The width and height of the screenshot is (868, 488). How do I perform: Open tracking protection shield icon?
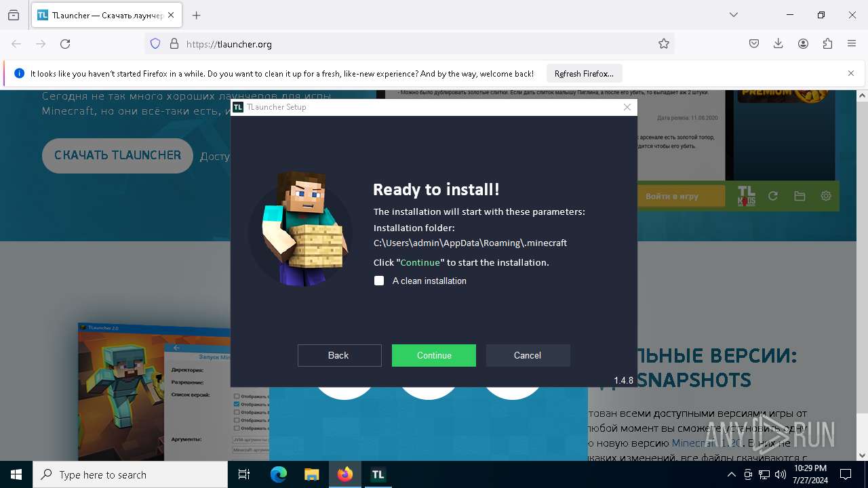(155, 44)
